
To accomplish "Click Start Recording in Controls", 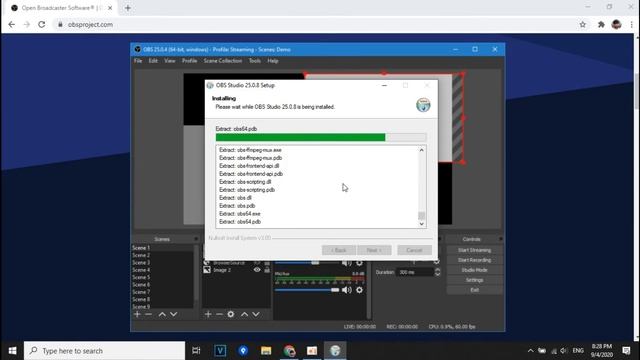I will coord(474,260).
